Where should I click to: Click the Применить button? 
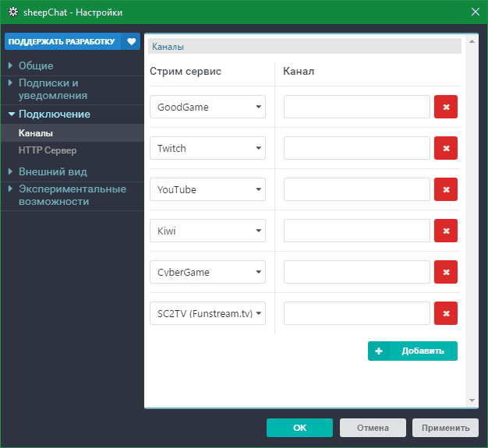[x=445, y=428]
